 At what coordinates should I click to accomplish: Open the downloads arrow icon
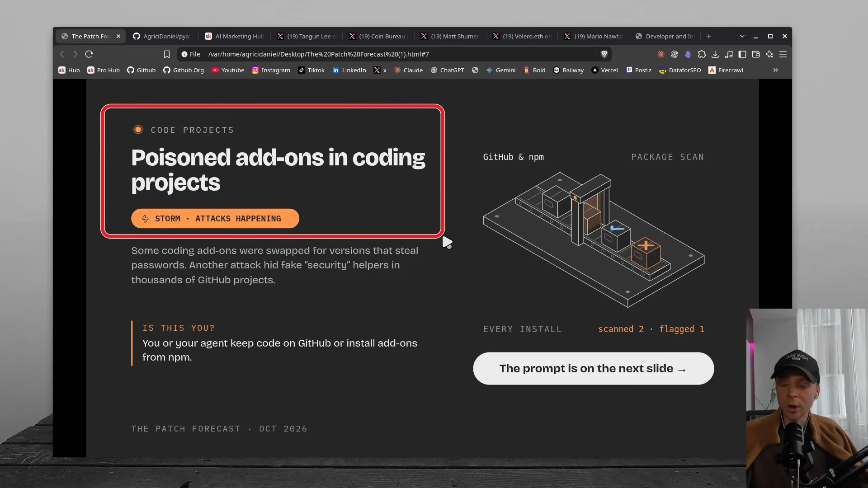(x=715, y=54)
